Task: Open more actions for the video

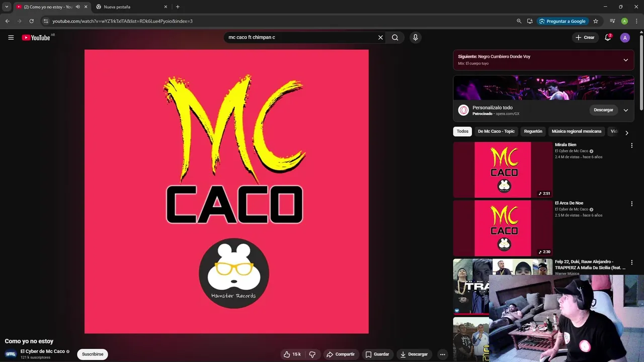Action: (x=442, y=354)
